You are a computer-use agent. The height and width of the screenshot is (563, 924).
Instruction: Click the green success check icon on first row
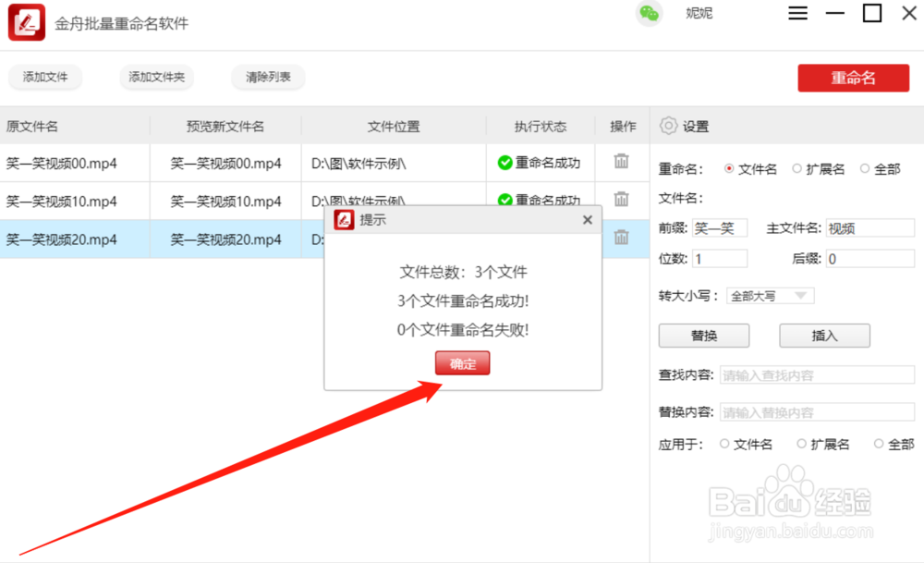click(x=506, y=163)
